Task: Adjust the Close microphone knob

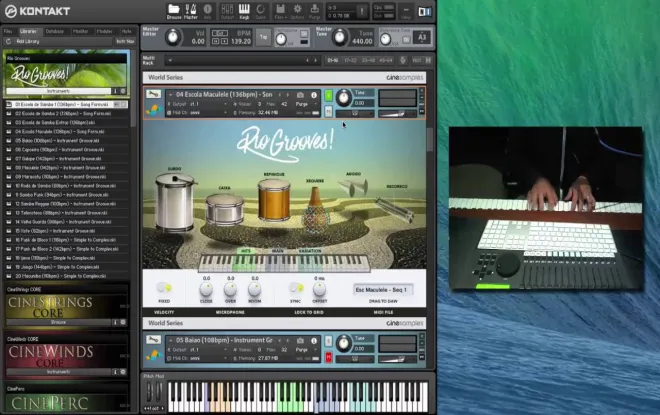Action: coord(206,289)
